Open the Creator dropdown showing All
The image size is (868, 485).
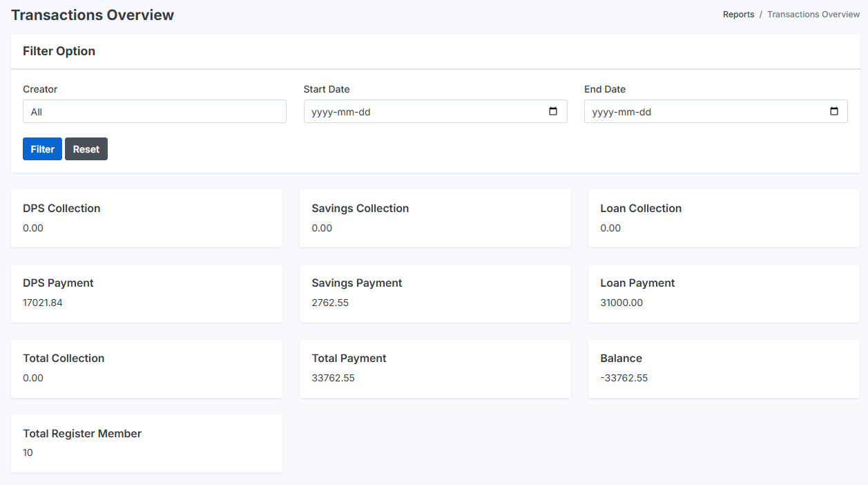pyautogui.click(x=155, y=111)
